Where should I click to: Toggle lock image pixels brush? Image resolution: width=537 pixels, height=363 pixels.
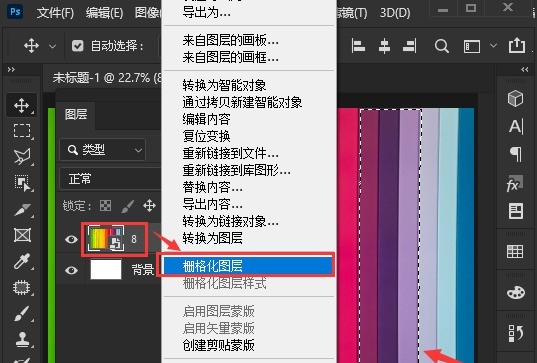127,206
